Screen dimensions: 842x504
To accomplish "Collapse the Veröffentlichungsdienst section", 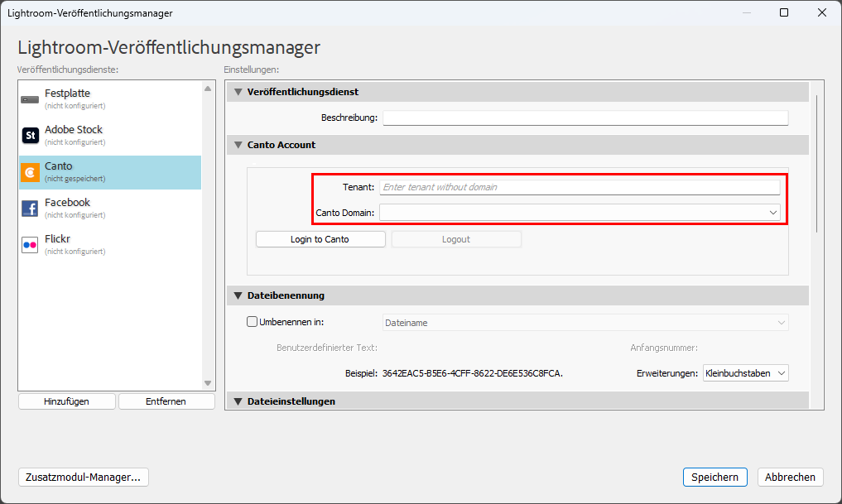I will [x=238, y=92].
